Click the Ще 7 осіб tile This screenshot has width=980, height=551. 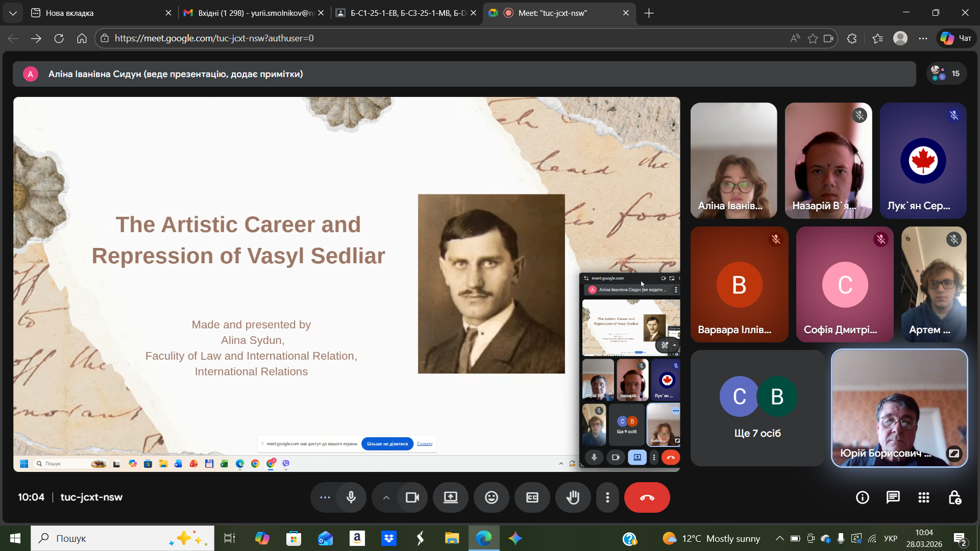point(757,408)
